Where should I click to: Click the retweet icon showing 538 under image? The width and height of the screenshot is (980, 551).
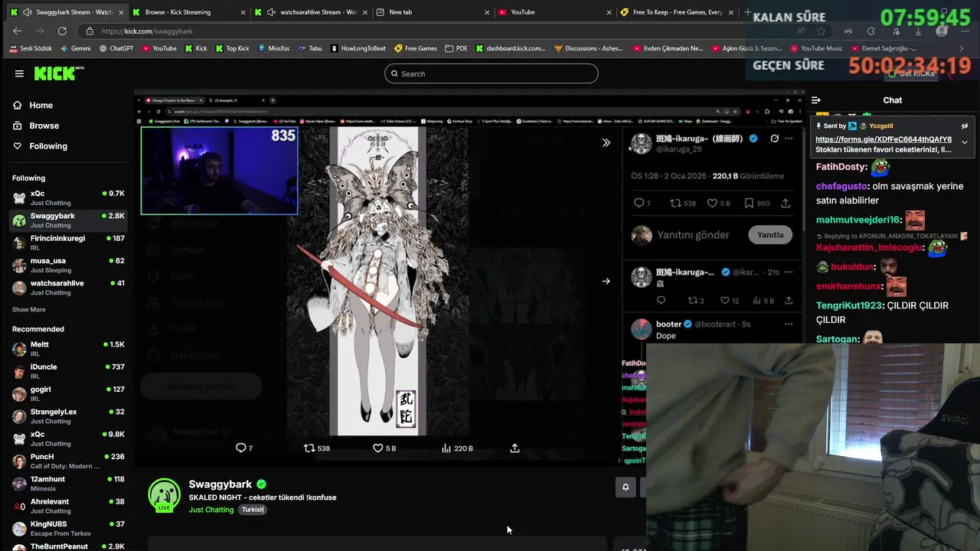pos(309,448)
